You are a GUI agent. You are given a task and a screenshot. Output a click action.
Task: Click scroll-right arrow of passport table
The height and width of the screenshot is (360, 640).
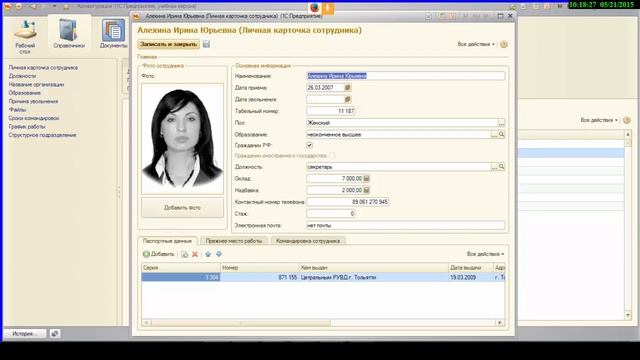pyautogui.click(x=500, y=323)
